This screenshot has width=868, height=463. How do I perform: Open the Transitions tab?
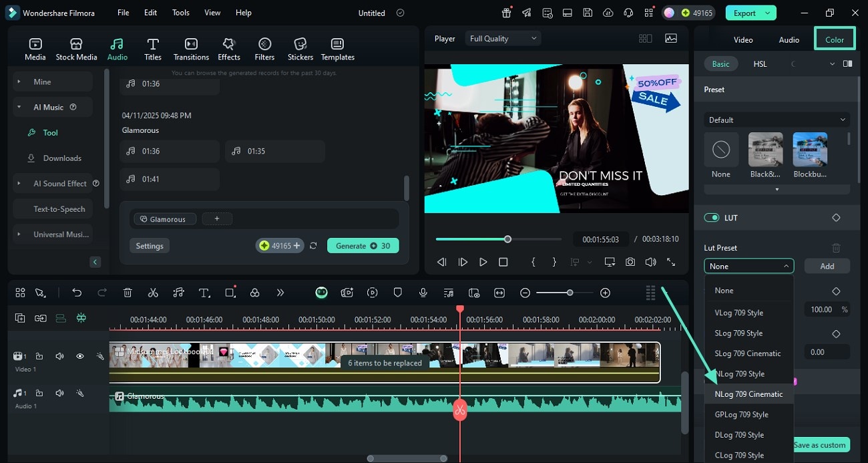(191, 49)
